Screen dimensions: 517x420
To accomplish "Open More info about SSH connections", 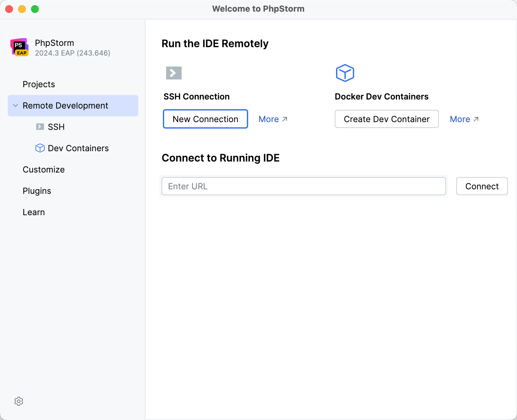I will point(269,119).
